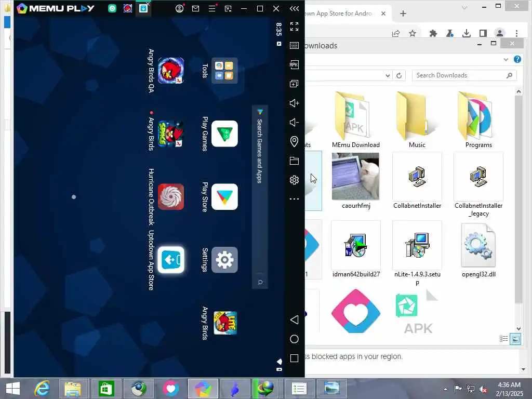The width and height of the screenshot is (532, 399).
Task: Expand the Explorer ribbon chevron
Action: 506,59
